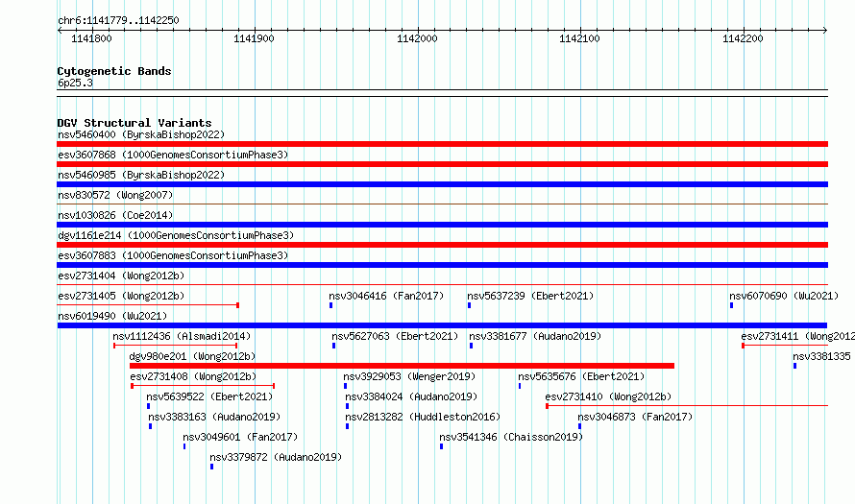Screen dimensions: 855x504
Task: Click the ruler's left scroll arrow
Action: (60, 30)
